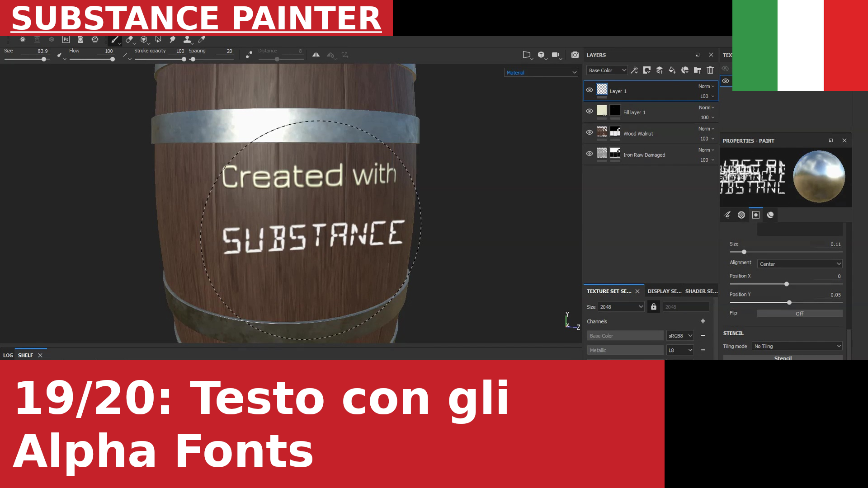Add a channel with plus button
Image resolution: width=868 pixels, height=488 pixels.
[x=703, y=321]
